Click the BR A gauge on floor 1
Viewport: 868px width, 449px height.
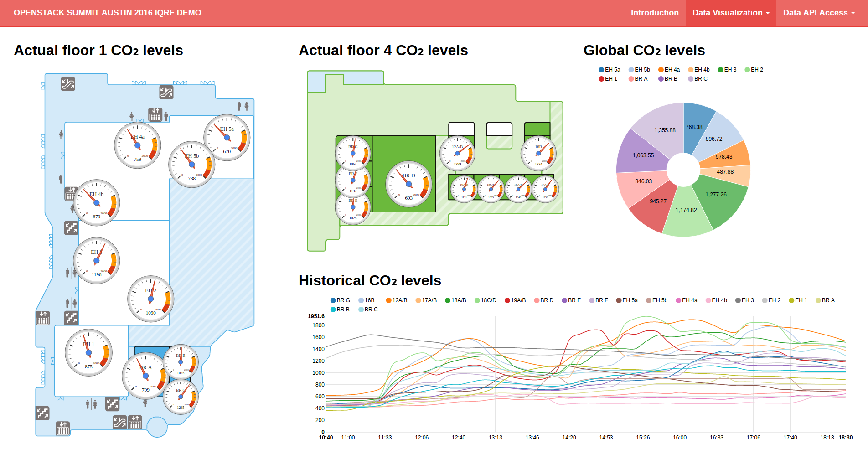pos(145,376)
